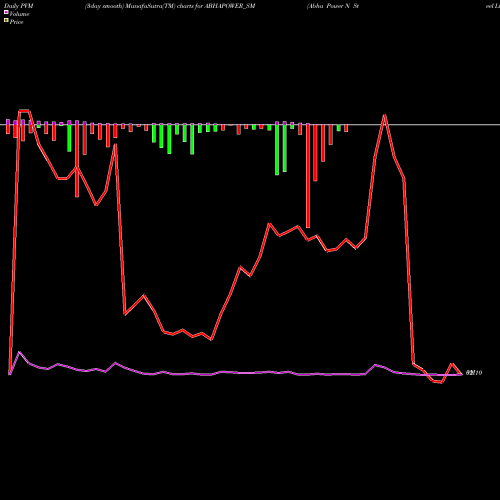
Task: Click the overlapping value label at line end
Action: point(474,373)
